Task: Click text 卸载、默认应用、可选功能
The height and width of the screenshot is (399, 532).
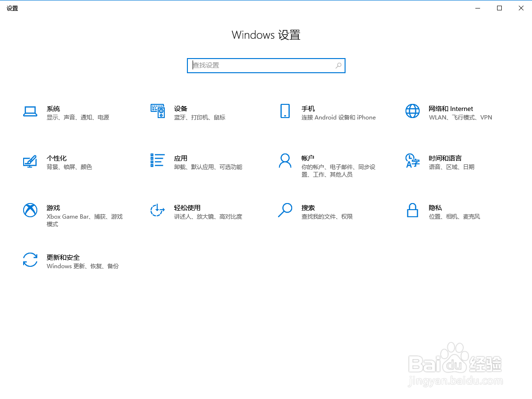Action: click(208, 167)
